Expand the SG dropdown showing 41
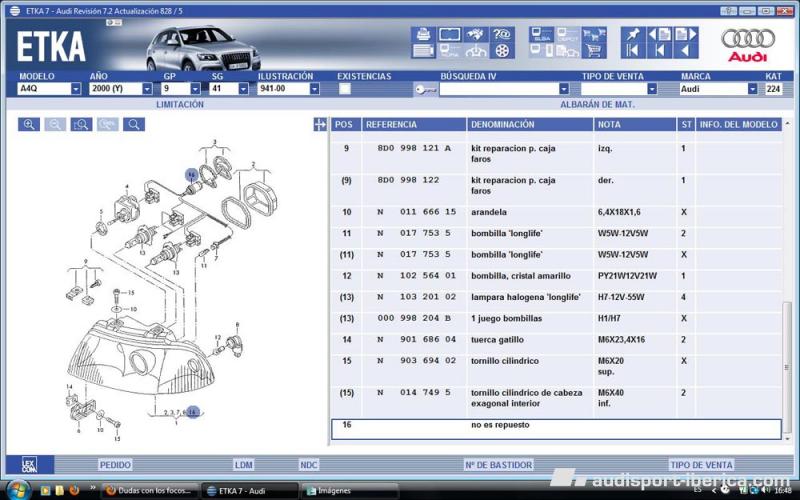800x500 pixels. (x=243, y=89)
